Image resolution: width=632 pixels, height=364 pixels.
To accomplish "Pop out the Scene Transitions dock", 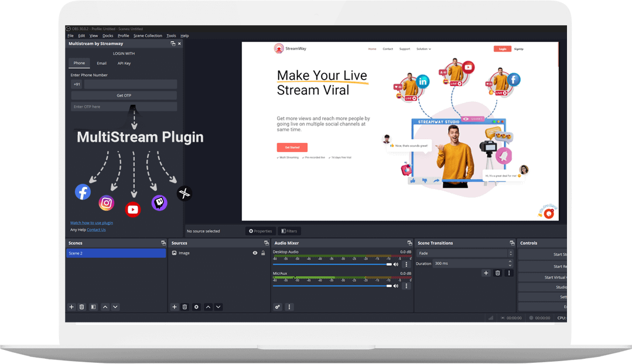I will click(512, 243).
